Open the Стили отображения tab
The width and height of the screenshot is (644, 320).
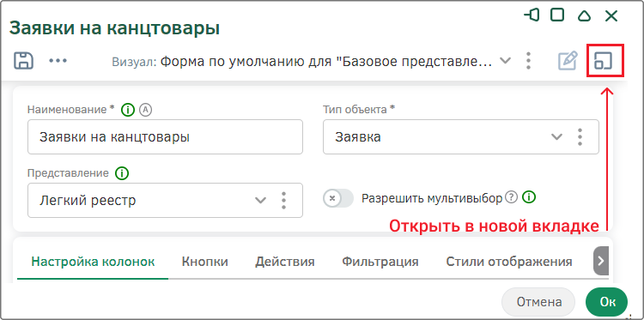(509, 262)
